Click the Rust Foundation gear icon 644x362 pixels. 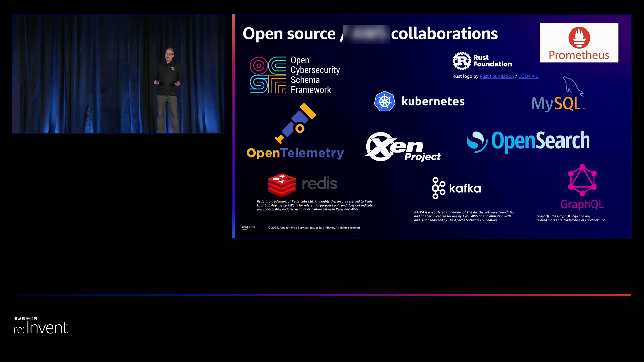(x=462, y=61)
